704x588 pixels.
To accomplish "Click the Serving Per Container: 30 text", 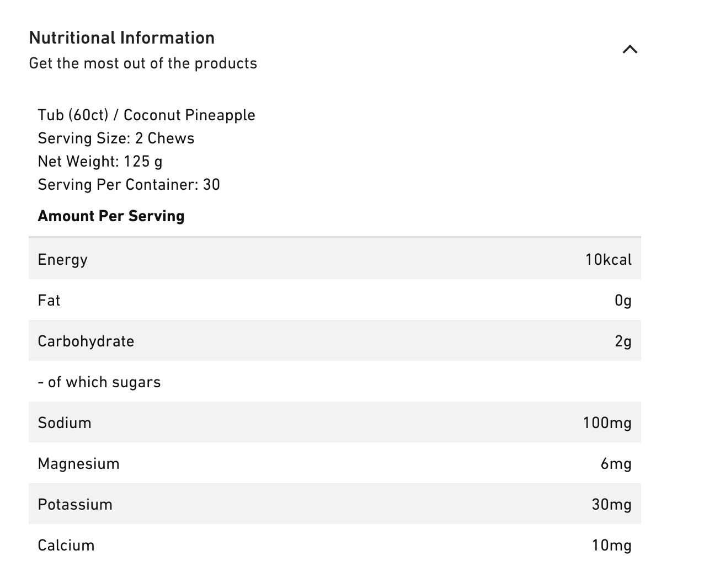I will point(129,185).
